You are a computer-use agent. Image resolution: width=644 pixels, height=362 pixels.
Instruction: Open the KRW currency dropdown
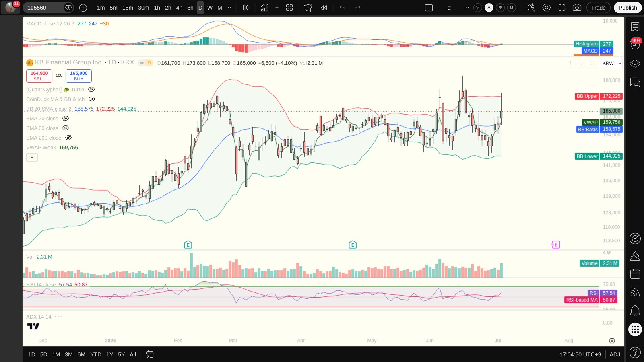[x=612, y=63]
